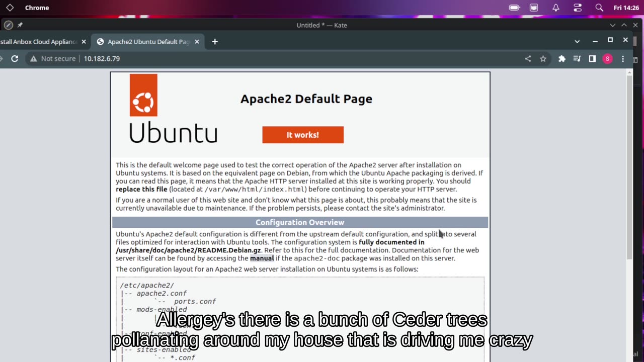Open the Activities diamond icon in top bar
The height and width of the screenshot is (362, 644).
10,8
